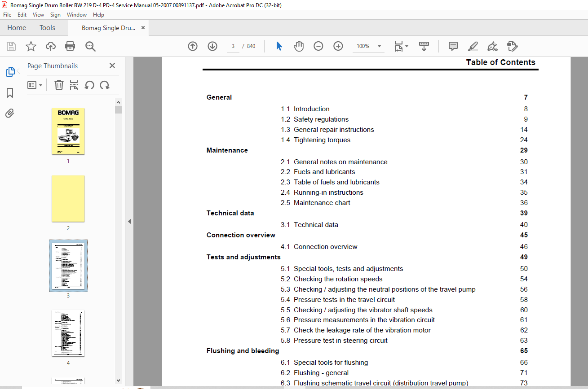Click '6.2 Flushing - general' entry
The height and width of the screenshot is (389, 588).
click(x=315, y=373)
